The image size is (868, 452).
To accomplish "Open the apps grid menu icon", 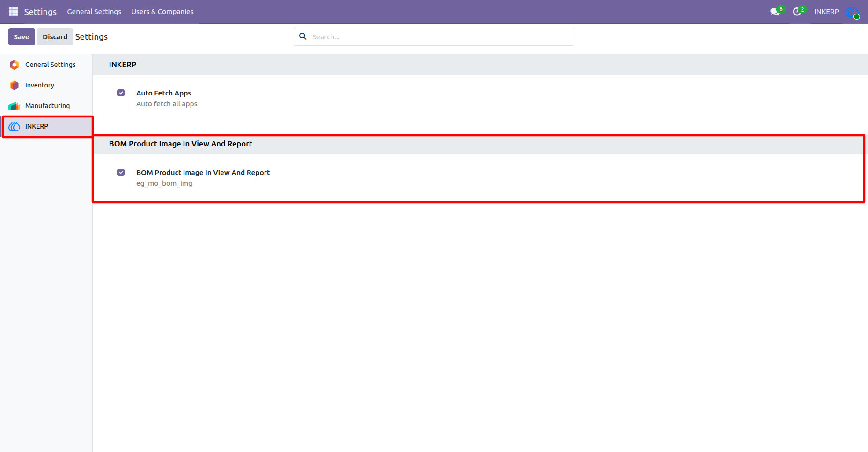I will [x=14, y=11].
